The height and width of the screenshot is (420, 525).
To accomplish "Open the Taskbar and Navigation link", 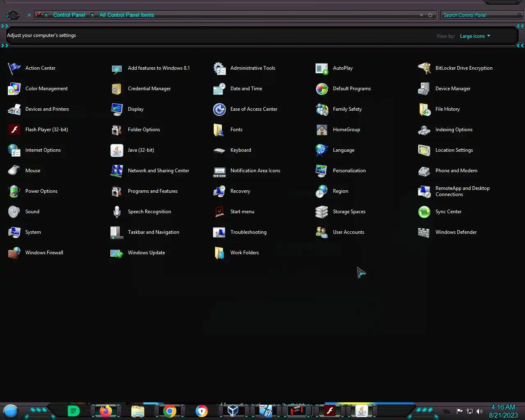I will tap(153, 232).
